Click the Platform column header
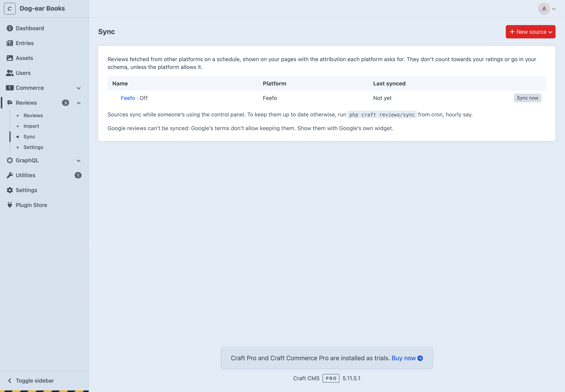Image resolution: width=565 pixels, height=392 pixels. pyautogui.click(x=274, y=83)
